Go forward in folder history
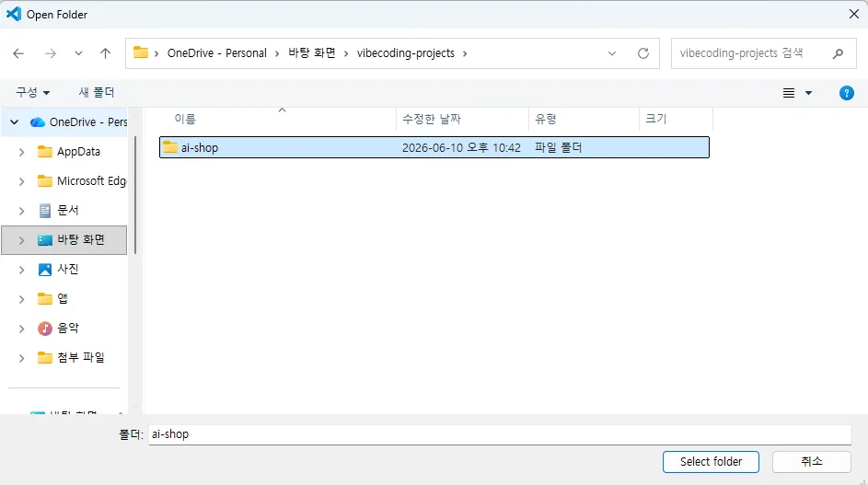Screen dimensions: 868x485 [x=51, y=53]
